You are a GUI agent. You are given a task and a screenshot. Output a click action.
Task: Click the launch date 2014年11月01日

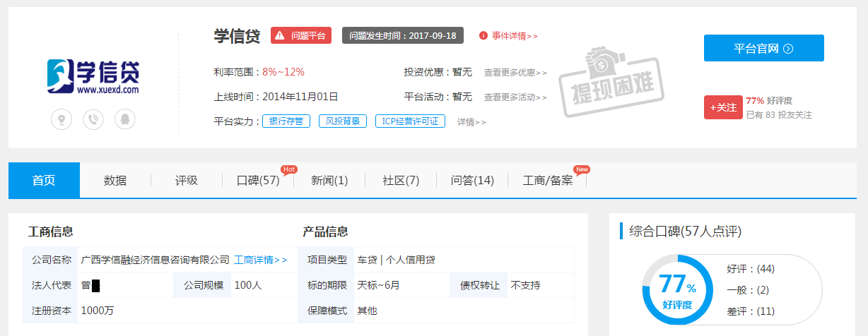click(x=300, y=97)
